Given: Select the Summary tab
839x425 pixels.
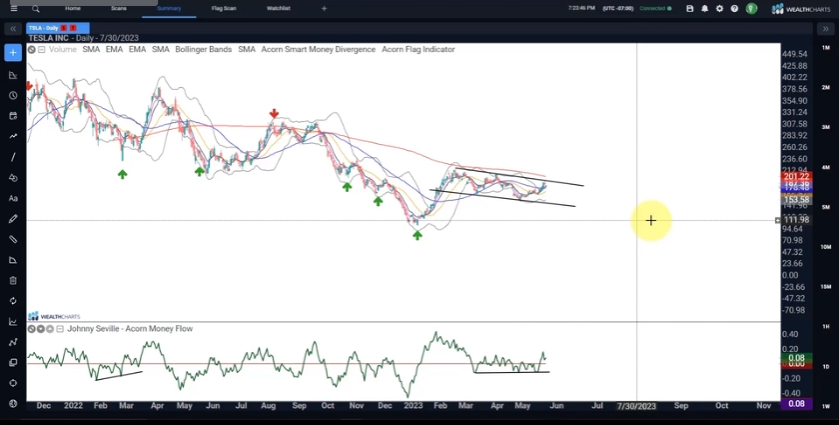Looking at the screenshot, I should [169, 9].
